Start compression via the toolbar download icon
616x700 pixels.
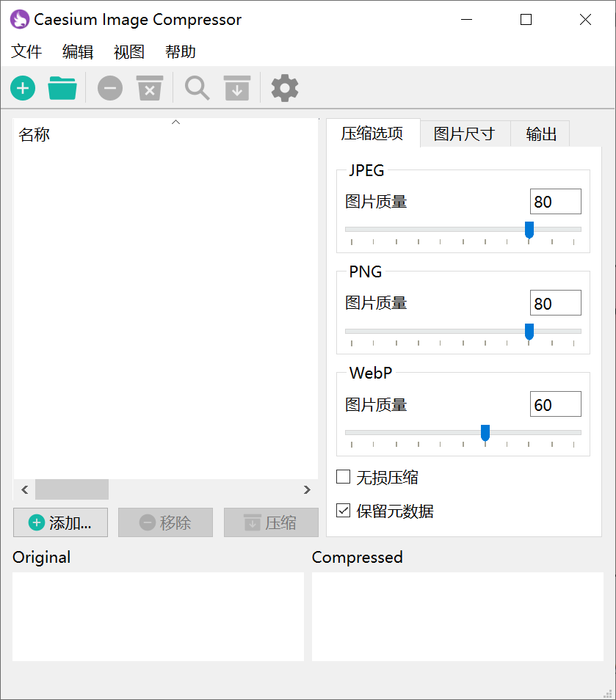236,87
